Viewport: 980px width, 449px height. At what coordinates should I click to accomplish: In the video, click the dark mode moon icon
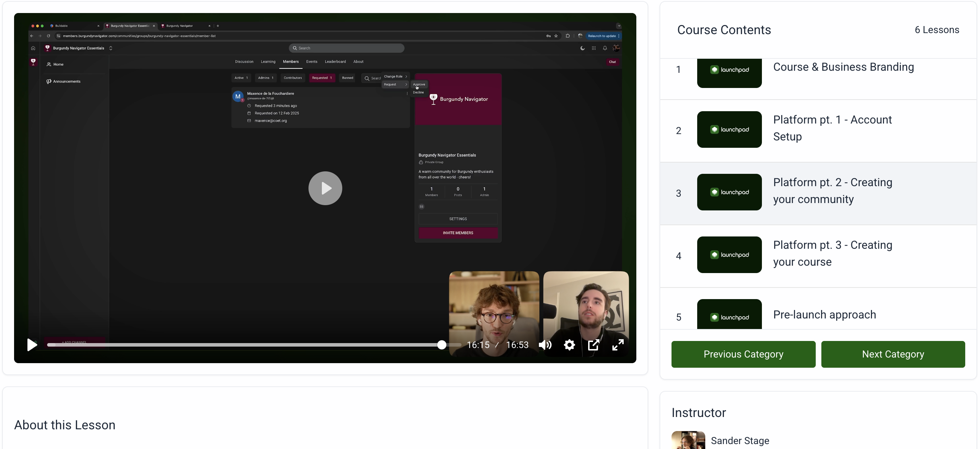point(583,48)
